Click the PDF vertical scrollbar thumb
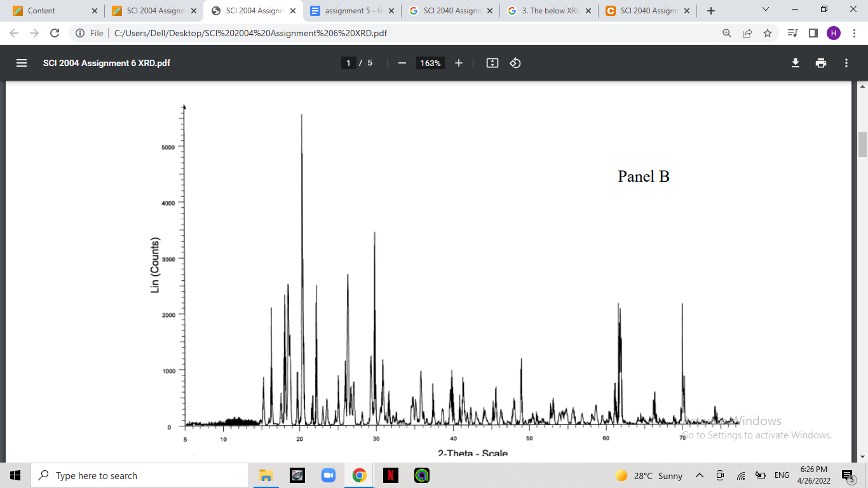The image size is (868, 488). (862, 144)
